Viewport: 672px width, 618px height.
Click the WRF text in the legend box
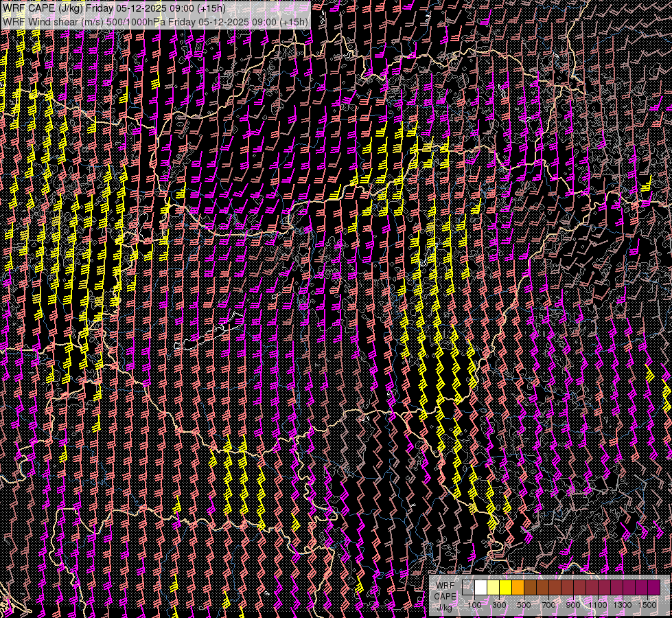coord(445,586)
